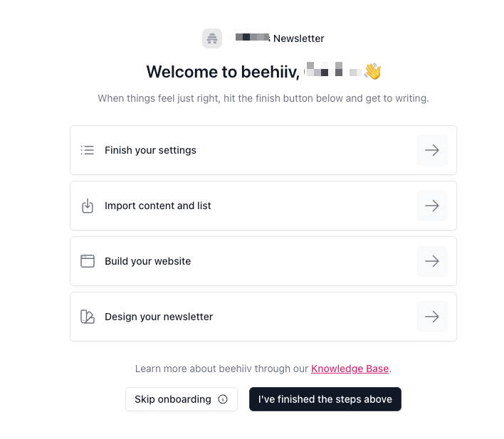
Task: Click I've finished the steps above
Action: (x=325, y=399)
